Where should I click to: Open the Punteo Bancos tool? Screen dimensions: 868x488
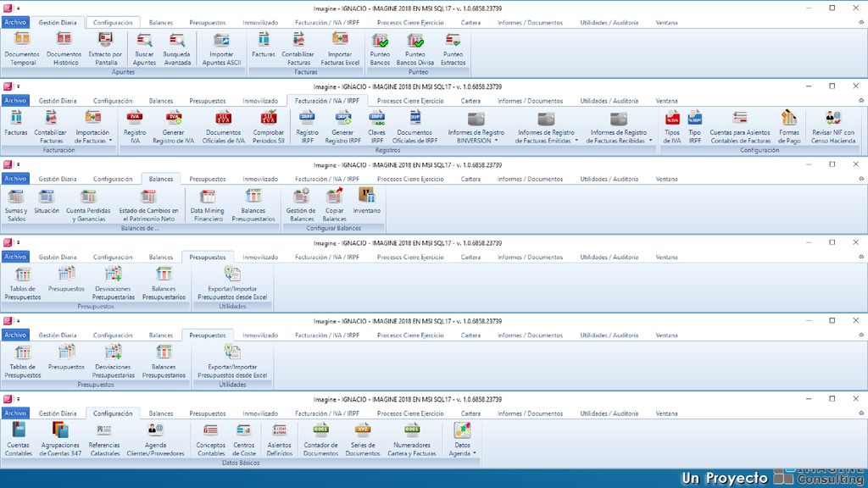coord(380,48)
